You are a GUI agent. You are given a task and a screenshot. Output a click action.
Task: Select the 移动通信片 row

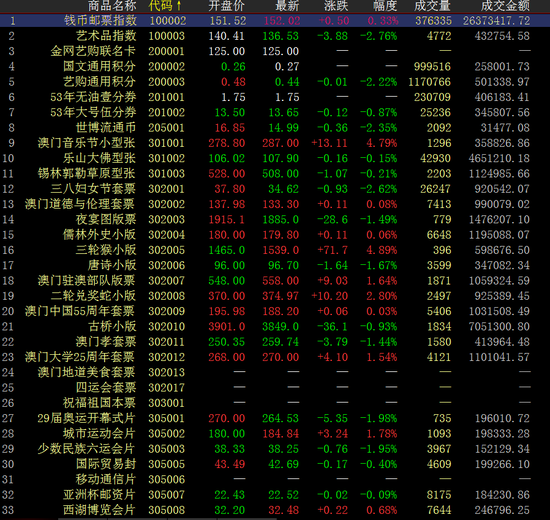[275, 480]
